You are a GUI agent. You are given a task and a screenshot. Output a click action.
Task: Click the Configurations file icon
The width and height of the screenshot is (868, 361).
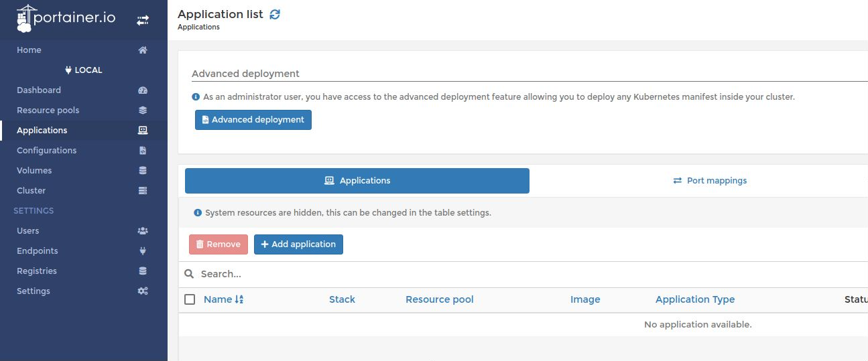point(143,151)
